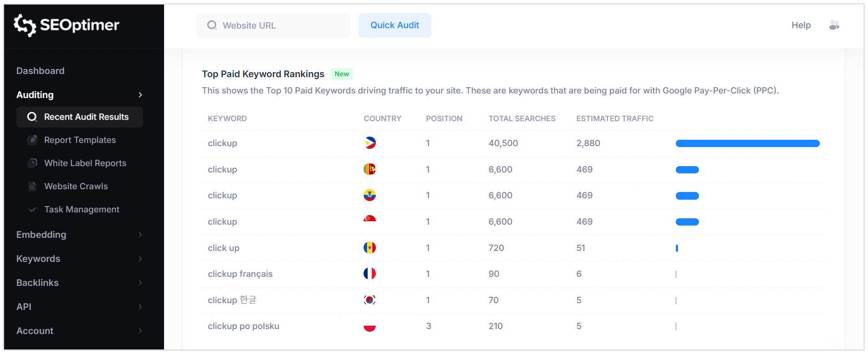868x354 pixels.
Task: Select the France flag in the rankings table
Action: (369, 274)
